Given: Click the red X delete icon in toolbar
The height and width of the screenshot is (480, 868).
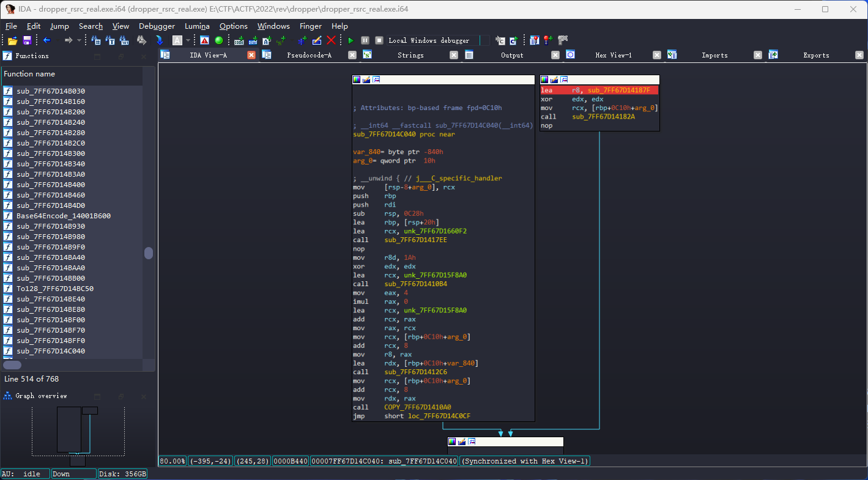Looking at the screenshot, I should click(x=331, y=40).
